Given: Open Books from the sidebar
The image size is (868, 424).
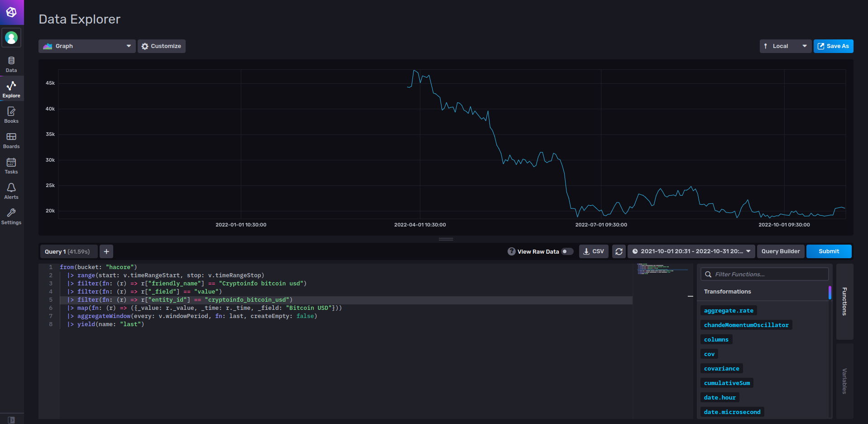Looking at the screenshot, I should [11, 115].
